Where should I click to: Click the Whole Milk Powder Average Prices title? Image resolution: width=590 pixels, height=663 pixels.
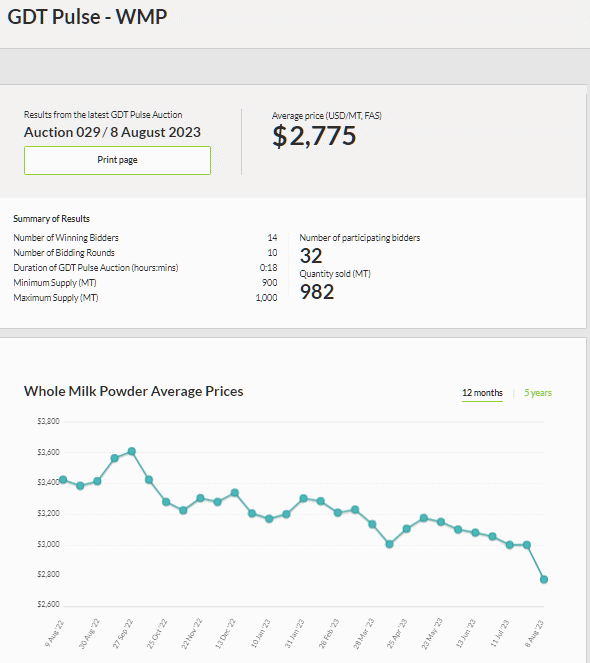click(x=134, y=391)
